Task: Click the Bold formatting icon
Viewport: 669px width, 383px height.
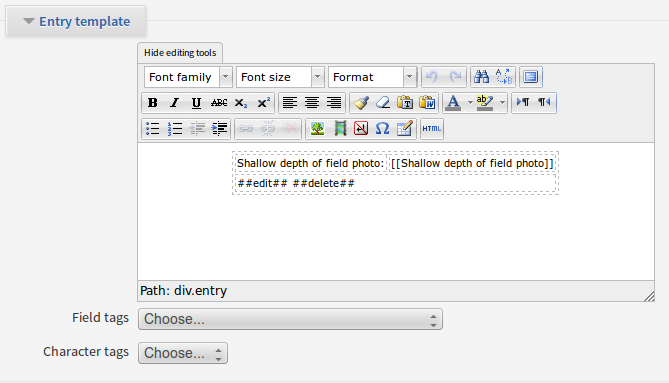Action: coord(152,103)
